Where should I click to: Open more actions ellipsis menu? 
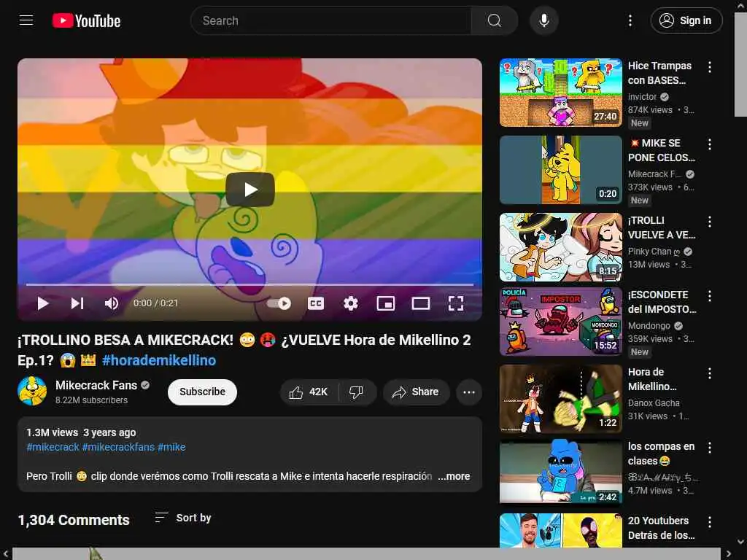[x=469, y=392]
